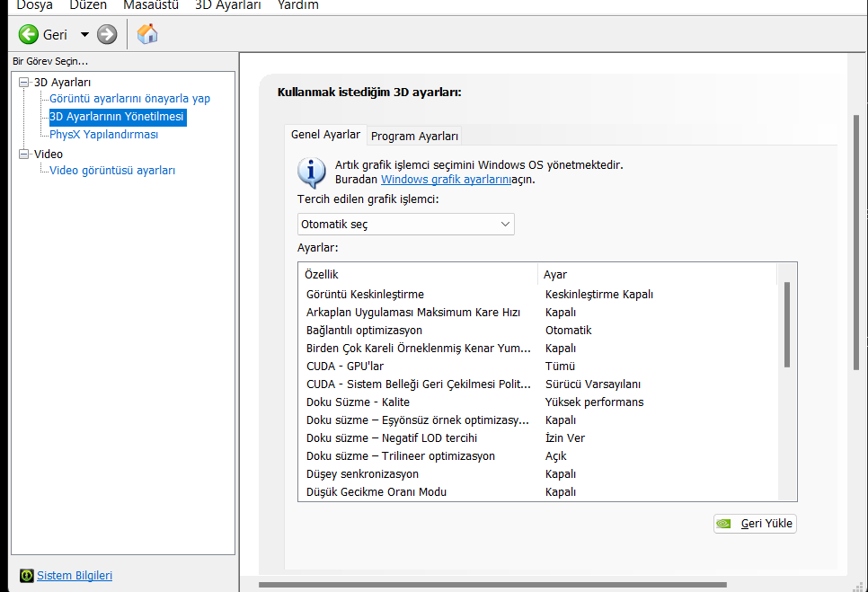This screenshot has width=868, height=592.
Task: Open Windows grafik ayarlarını link
Action: 447,180
